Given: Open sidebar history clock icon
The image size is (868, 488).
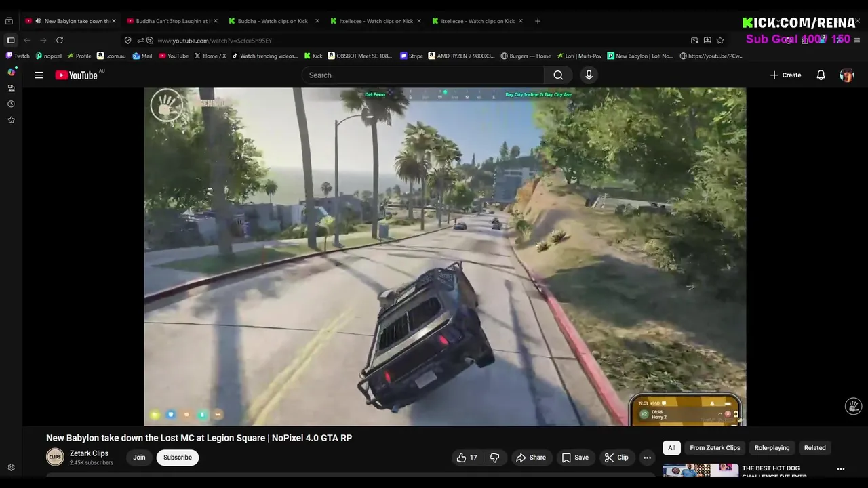Looking at the screenshot, I should [x=11, y=104].
